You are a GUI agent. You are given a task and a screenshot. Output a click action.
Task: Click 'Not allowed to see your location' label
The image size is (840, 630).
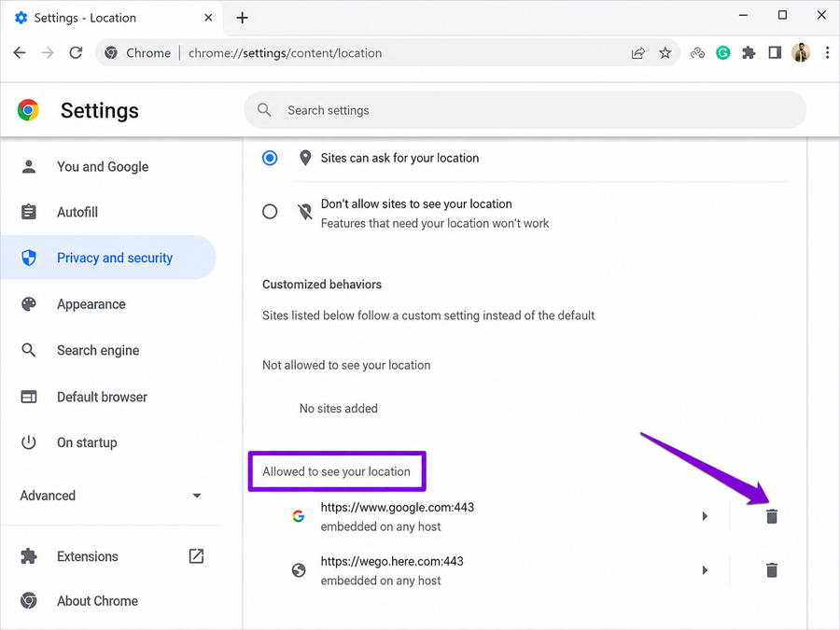click(x=346, y=365)
